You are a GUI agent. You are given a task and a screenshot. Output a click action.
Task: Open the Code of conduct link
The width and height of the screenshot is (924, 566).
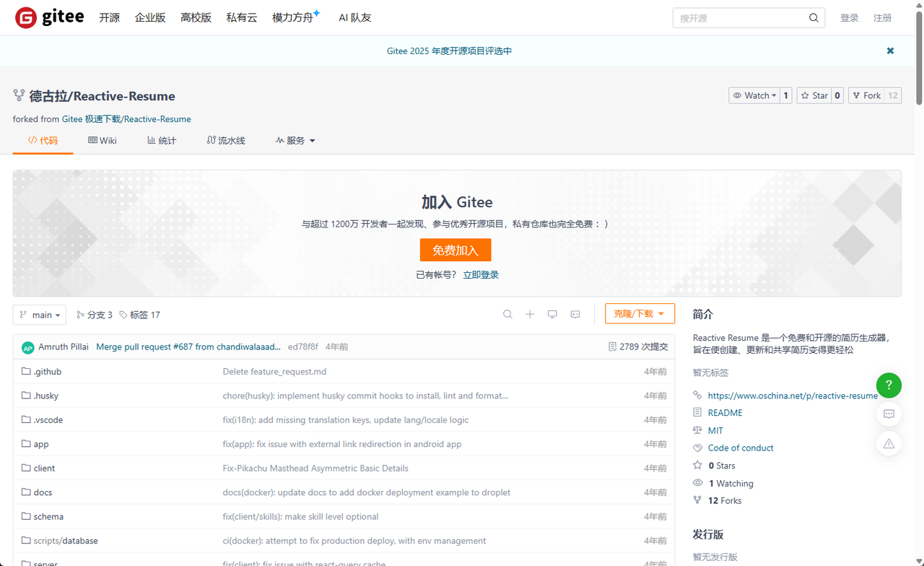click(x=741, y=448)
